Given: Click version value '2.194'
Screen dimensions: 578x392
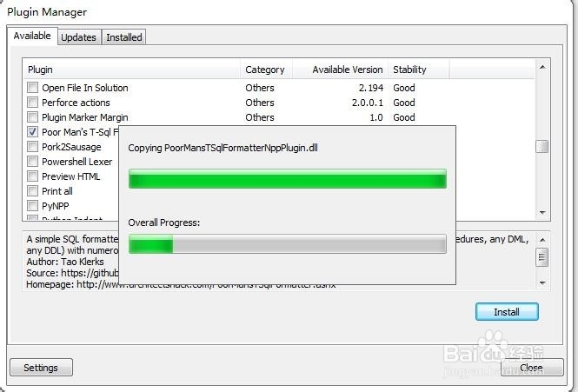Looking at the screenshot, I should [x=371, y=88].
